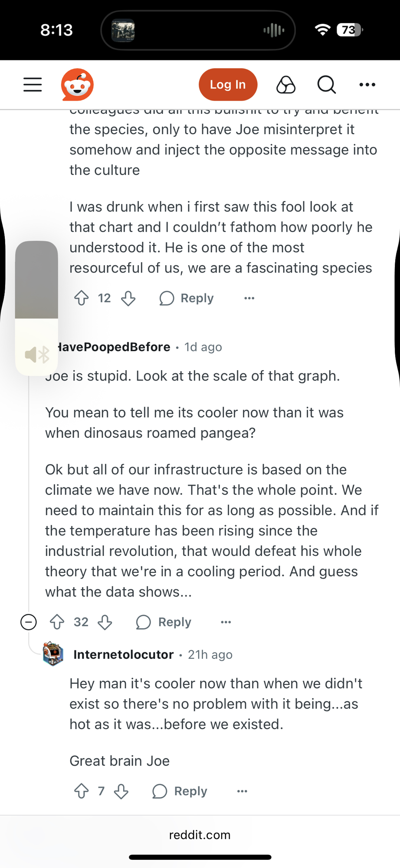Open the search magnifier icon
This screenshot has width=400, height=868.
[326, 85]
